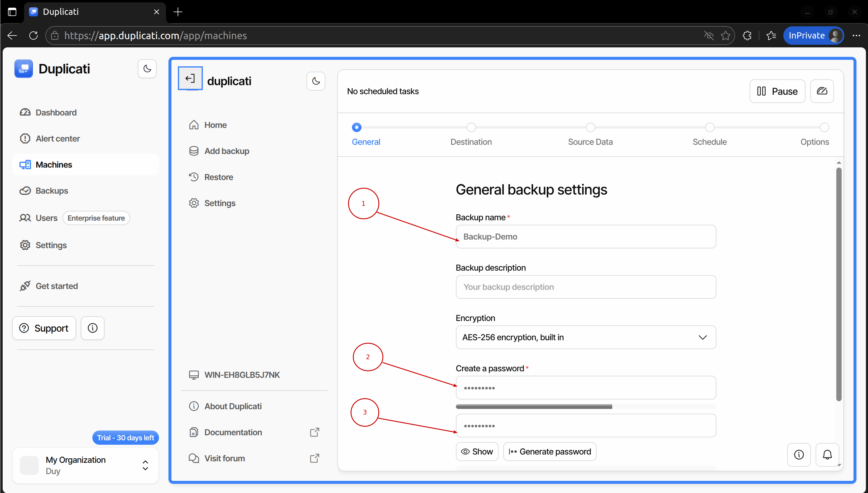Open Alert center in left sidebar
Image resolution: width=868 pixels, height=493 pixels.
pyautogui.click(x=57, y=139)
